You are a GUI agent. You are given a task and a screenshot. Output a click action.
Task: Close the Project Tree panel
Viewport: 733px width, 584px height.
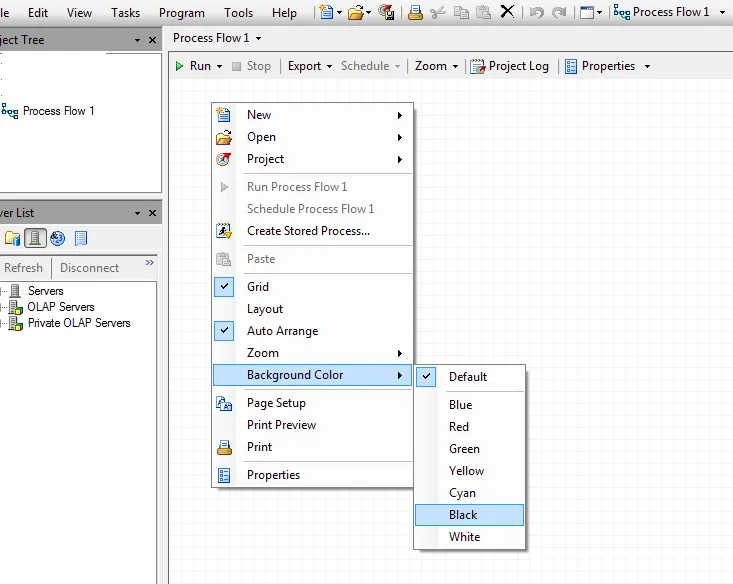pos(152,40)
